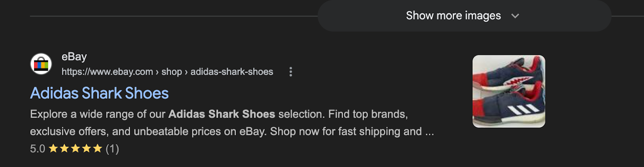Click the middle gold rating star
This screenshot has height=167, width=644.
(75, 149)
